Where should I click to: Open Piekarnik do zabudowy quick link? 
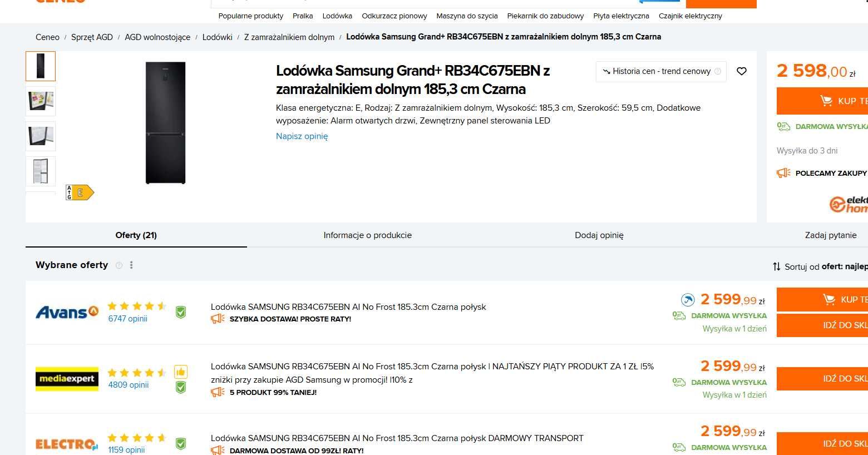(x=545, y=16)
